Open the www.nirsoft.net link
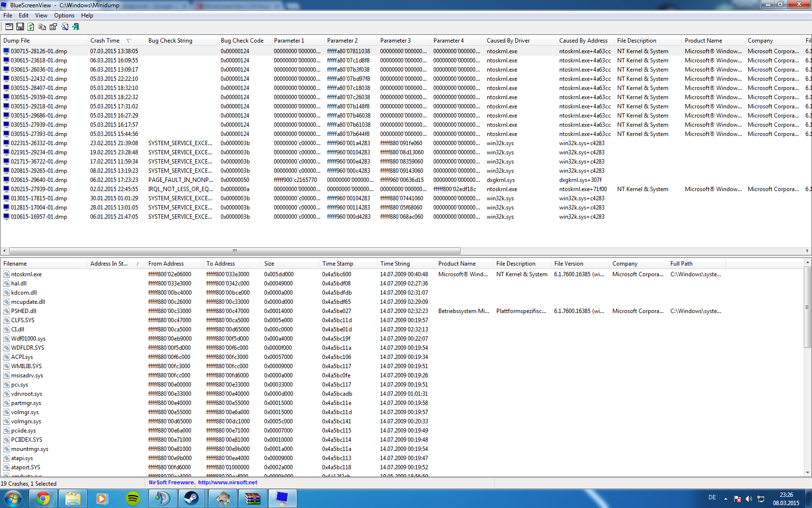 point(228,482)
